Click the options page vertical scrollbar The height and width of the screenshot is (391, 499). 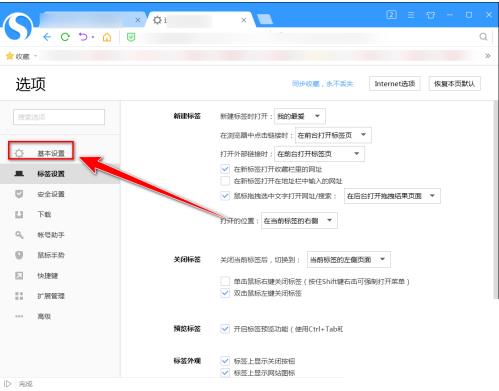coord(496,199)
